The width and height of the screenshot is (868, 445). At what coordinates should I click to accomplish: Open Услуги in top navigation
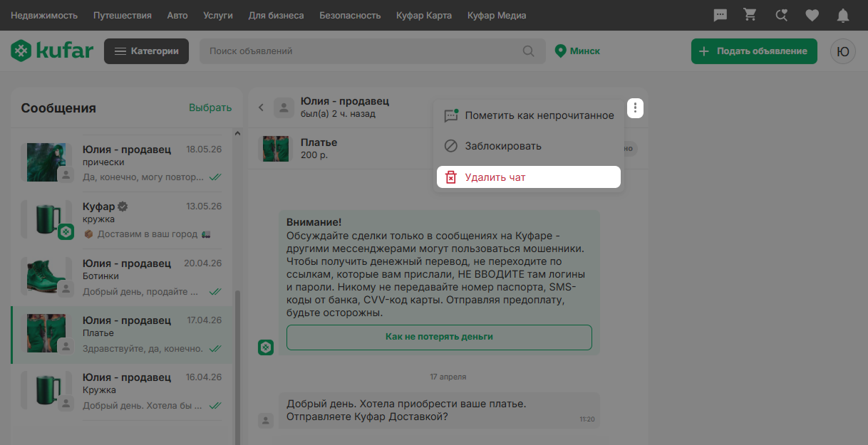[219, 15]
